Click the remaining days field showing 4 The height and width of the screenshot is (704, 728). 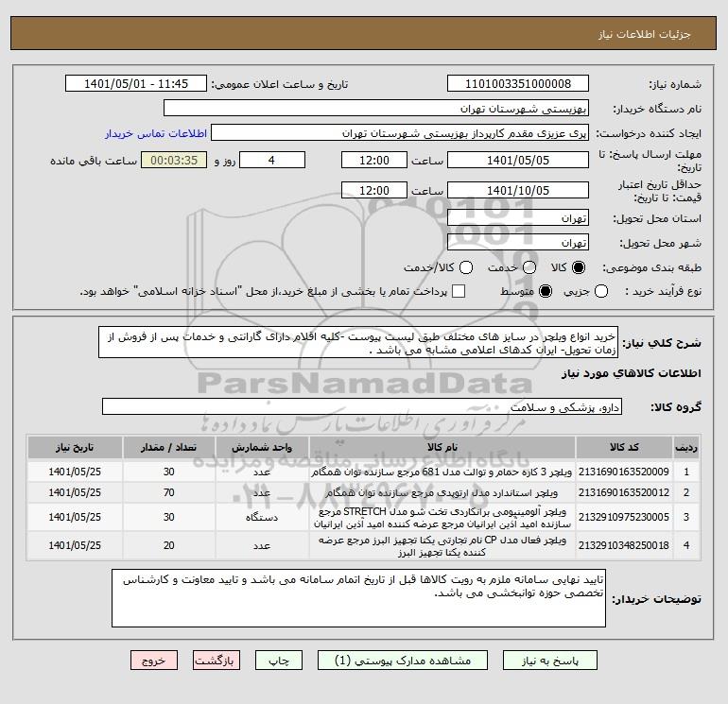point(272,160)
